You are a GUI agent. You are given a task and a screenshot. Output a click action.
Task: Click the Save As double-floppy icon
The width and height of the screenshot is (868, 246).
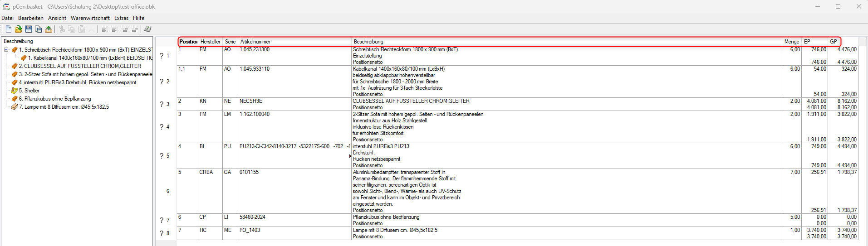point(39,29)
